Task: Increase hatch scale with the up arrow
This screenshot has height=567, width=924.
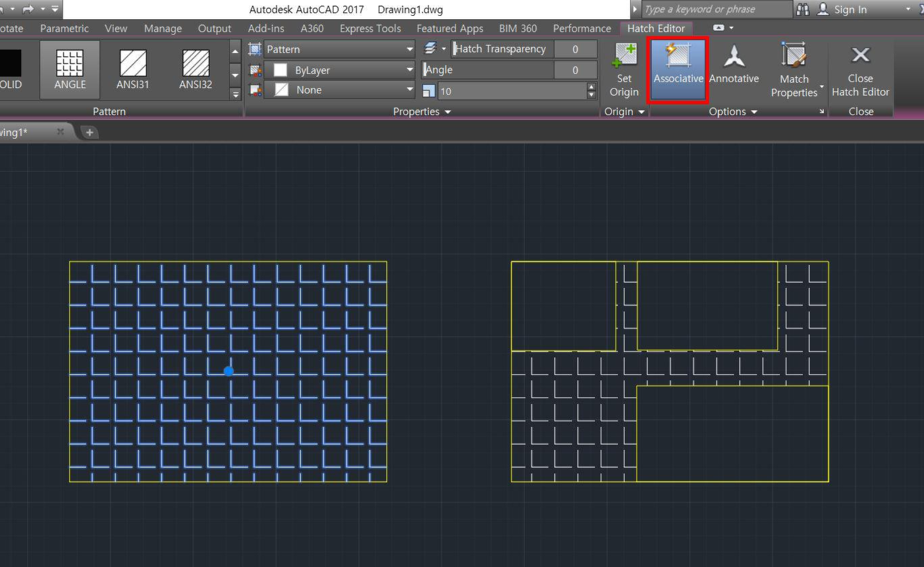Action: coord(592,86)
